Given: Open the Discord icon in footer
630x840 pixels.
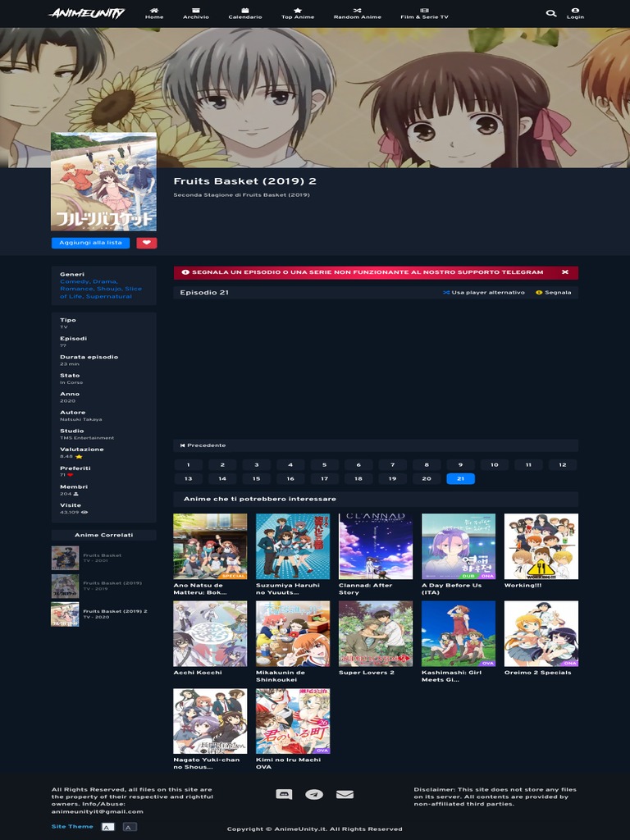Looking at the screenshot, I should [284, 794].
